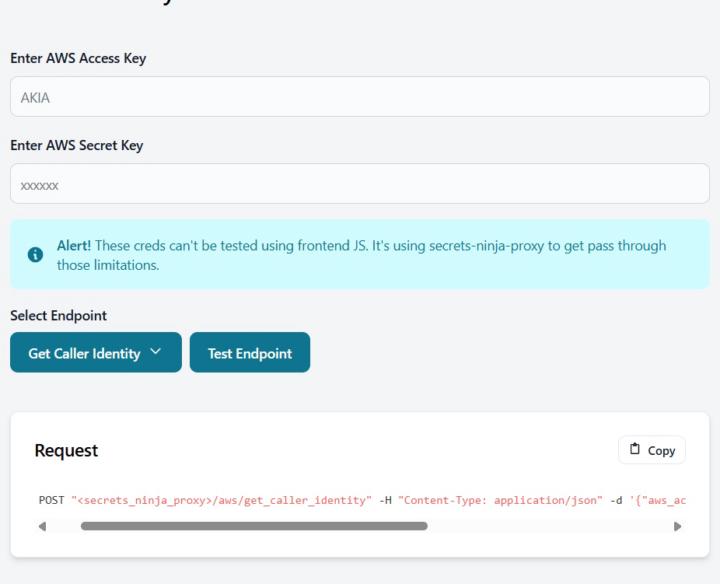Click the "Request" heading
Image resolution: width=720 pixels, height=584 pixels.
pyautogui.click(x=66, y=450)
